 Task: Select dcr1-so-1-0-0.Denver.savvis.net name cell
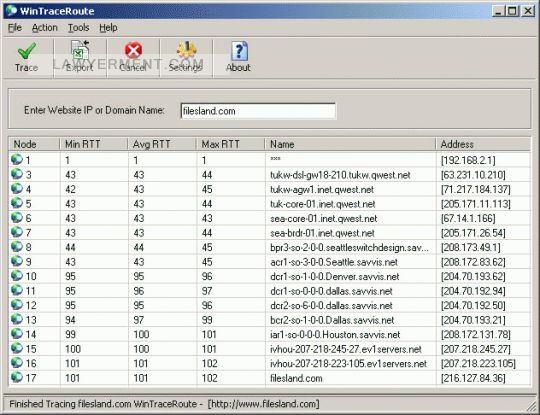click(335, 277)
